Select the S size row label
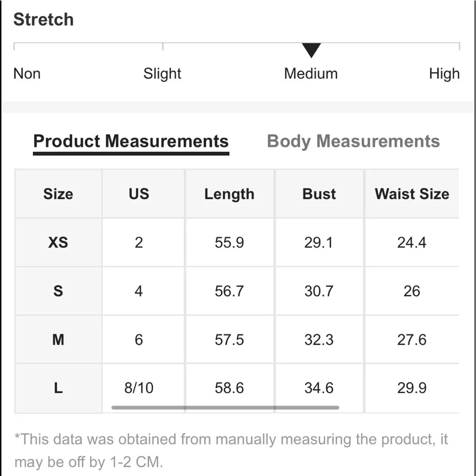 click(58, 291)
